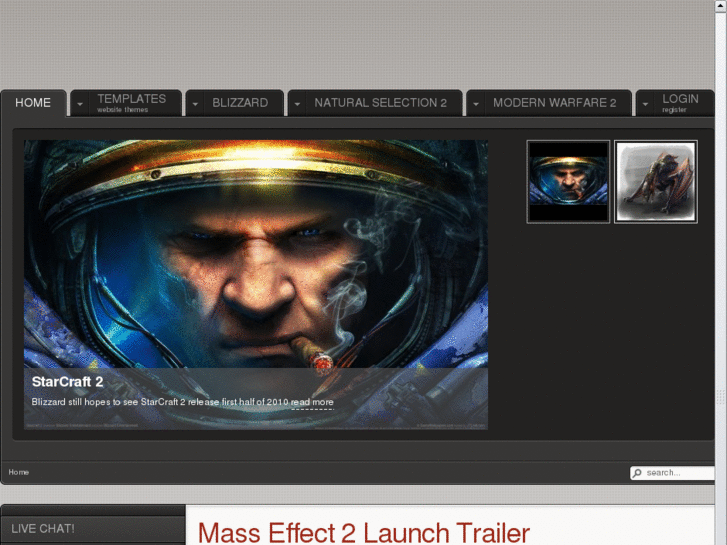Open the Templates menu item

coord(132,103)
